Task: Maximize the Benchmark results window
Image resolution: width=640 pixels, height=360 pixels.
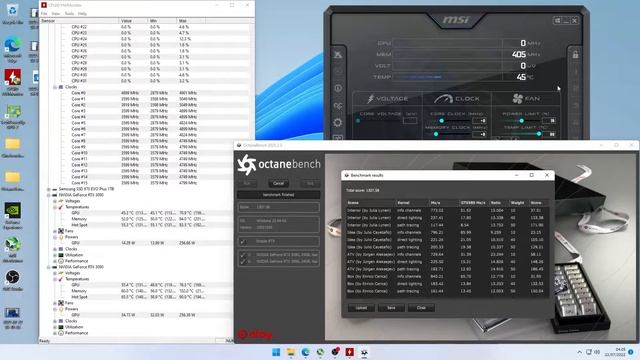Action: 531,175
